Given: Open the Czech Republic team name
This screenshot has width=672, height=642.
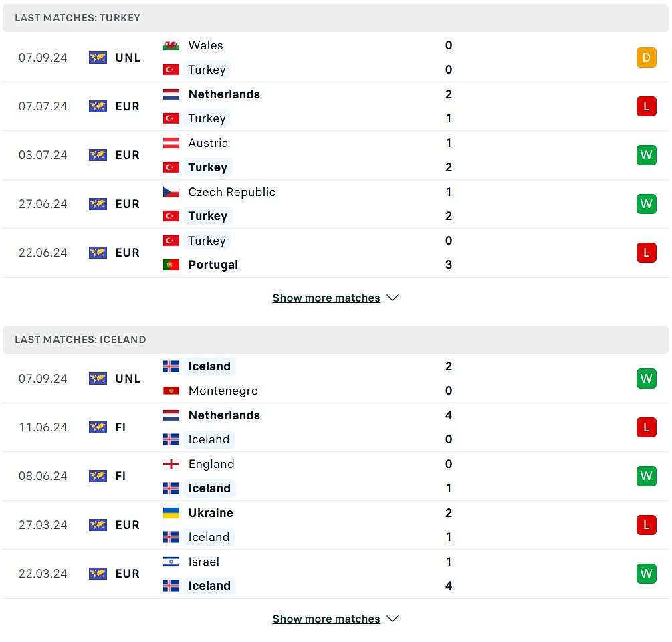Looking at the screenshot, I should tap(232, 192).
